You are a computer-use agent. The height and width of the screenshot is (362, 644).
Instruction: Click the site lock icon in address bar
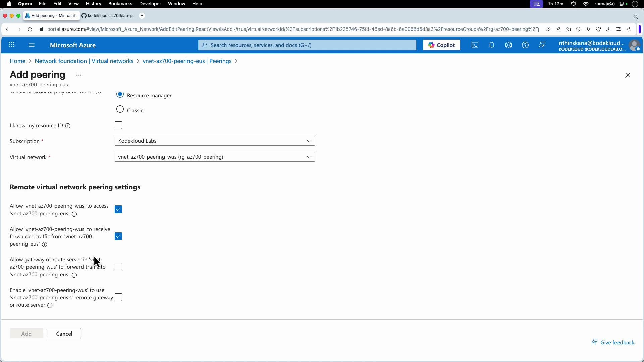42,29
